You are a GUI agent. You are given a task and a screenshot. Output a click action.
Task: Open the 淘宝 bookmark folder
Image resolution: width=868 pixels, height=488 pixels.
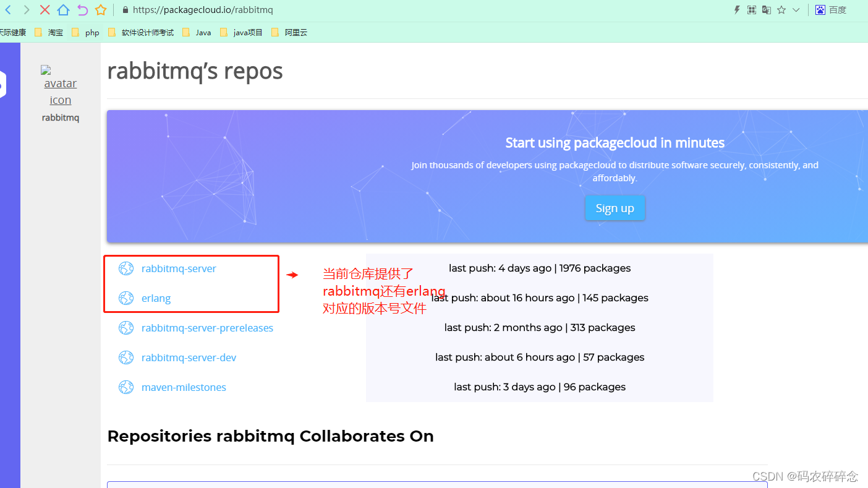click(x=56, y=32)
